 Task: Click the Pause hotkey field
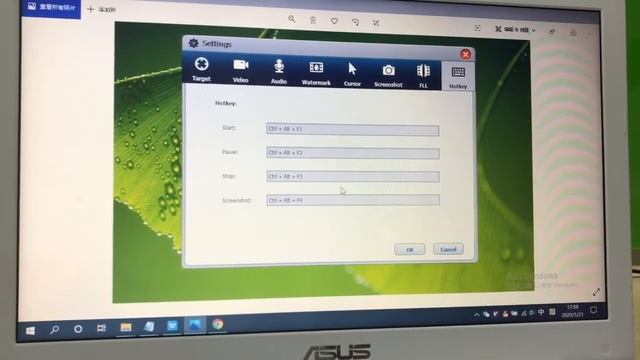[x=353, y=153]
